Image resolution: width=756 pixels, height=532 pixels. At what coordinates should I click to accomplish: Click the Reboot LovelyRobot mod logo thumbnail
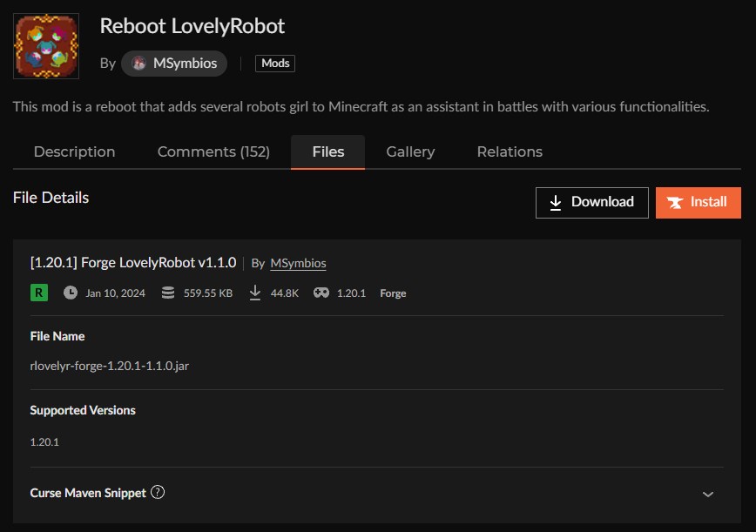coord(46,45)
